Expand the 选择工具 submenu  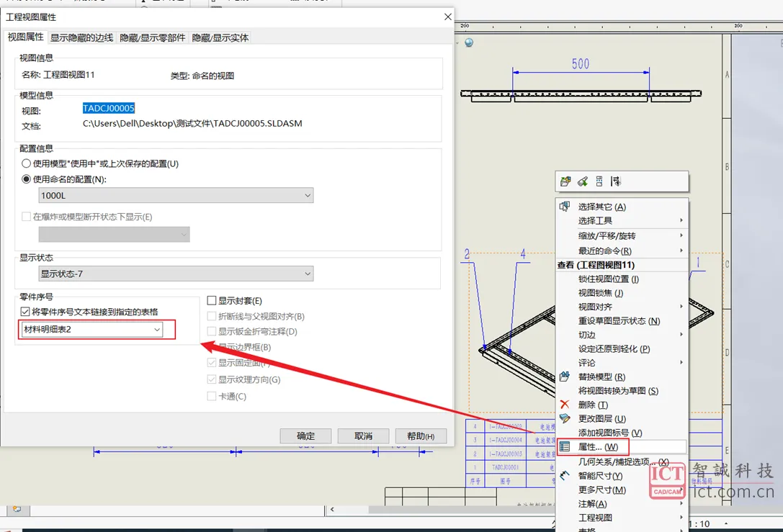[x=622, y=220]
